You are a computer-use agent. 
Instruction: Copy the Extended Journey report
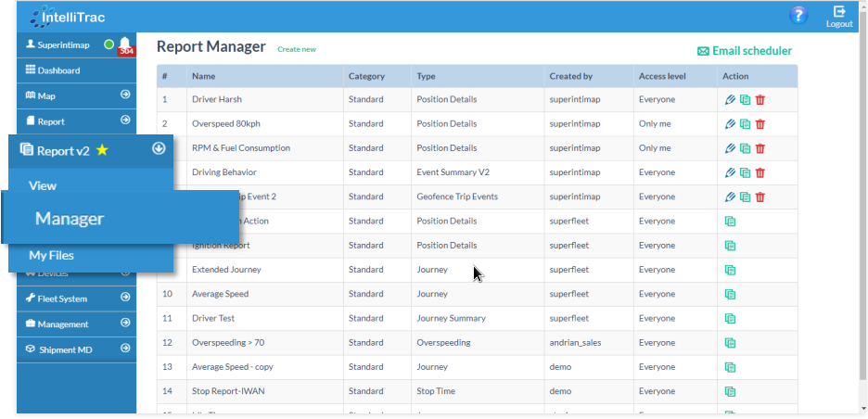click(730, 270)
